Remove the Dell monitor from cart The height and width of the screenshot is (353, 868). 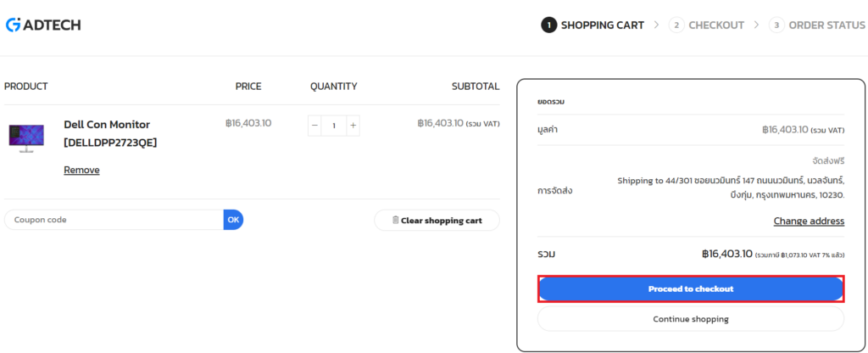(81, 170)
